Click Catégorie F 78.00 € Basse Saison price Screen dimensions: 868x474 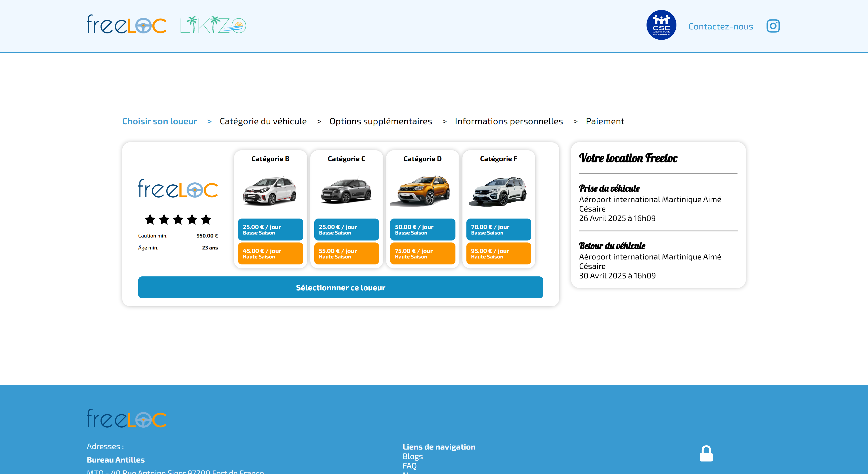click(499, 229)
